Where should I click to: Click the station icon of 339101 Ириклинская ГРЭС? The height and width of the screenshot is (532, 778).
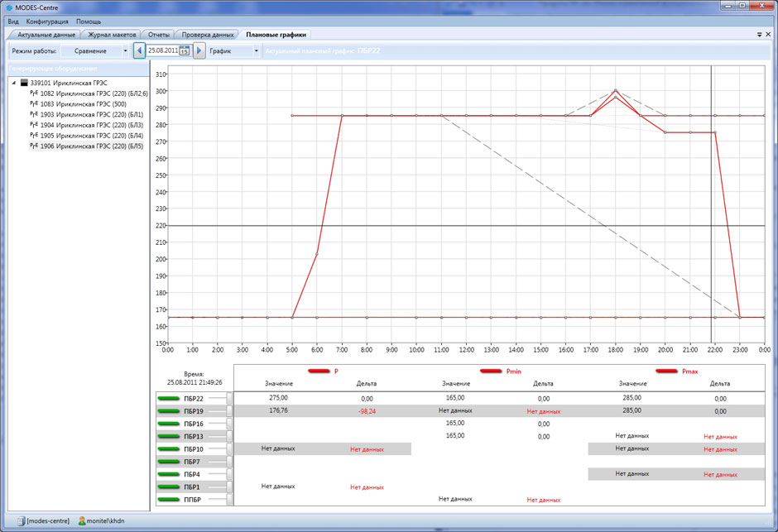pyautogui.click(x=24, y=83)
